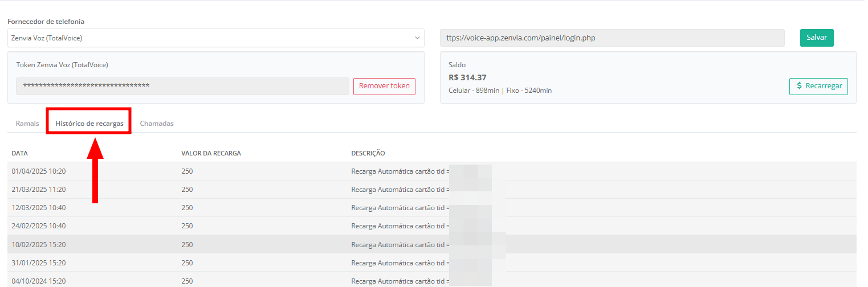Click the voice-app.zenvia.com URL field

pos(612,38)
